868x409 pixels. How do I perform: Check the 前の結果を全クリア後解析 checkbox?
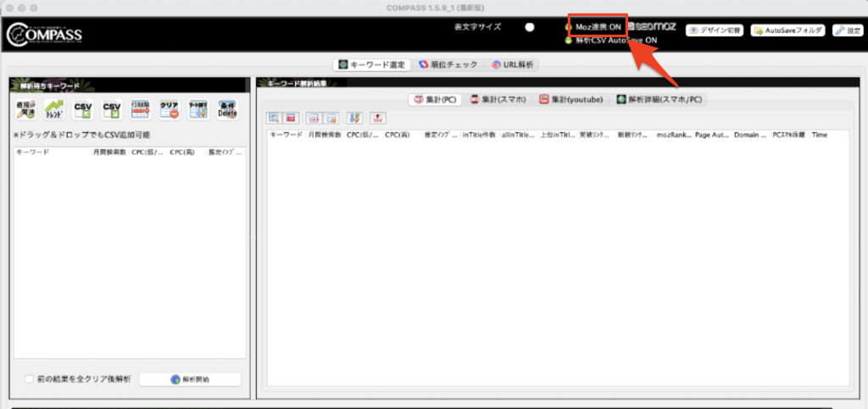pos(30,379)
